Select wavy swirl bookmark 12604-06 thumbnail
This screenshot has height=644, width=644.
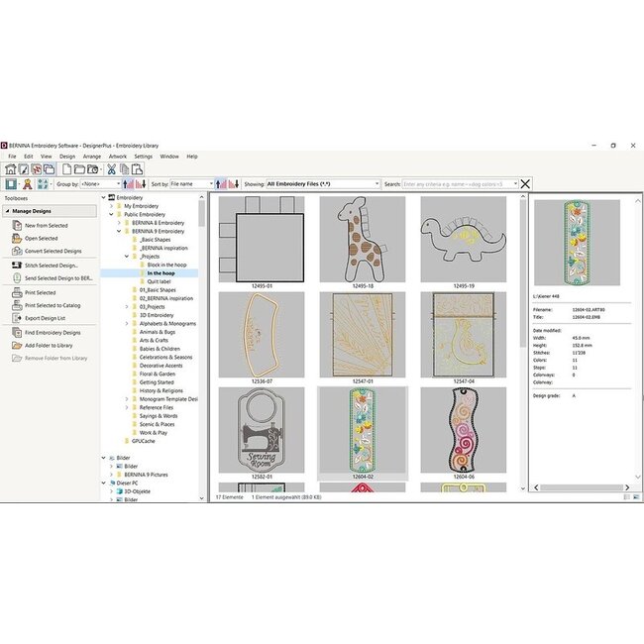click(464, 430)
